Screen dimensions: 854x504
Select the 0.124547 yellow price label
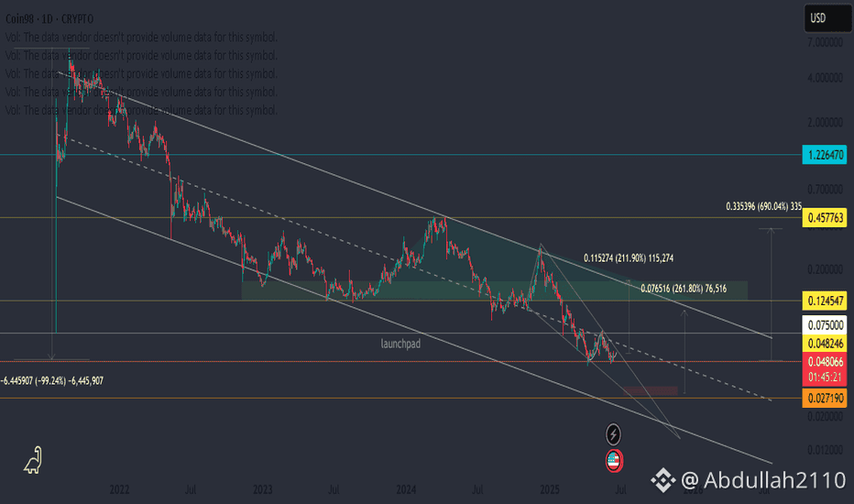(x=825, y=301)
